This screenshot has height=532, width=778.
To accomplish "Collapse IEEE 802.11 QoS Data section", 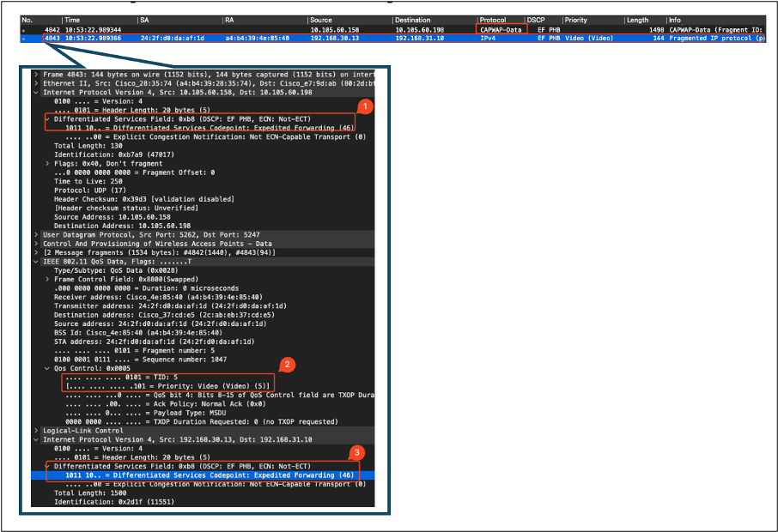I will click(36, 262).
